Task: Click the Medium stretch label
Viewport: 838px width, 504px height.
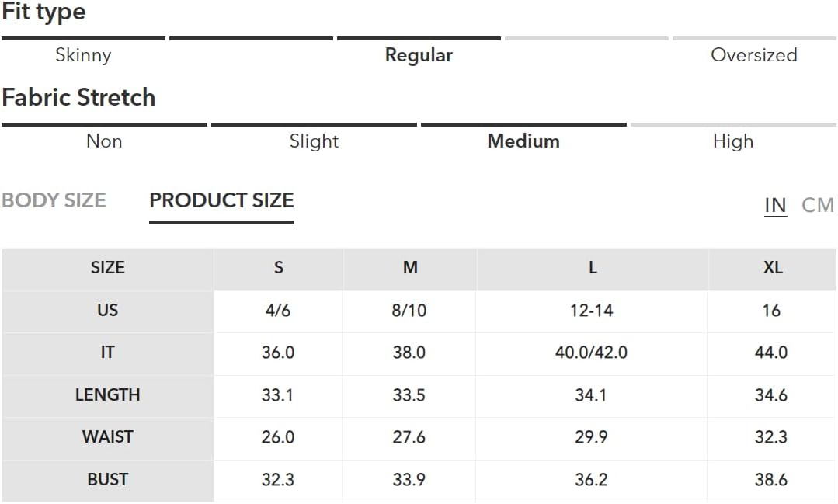Action: pyautogui.click(x=523, y=141)
